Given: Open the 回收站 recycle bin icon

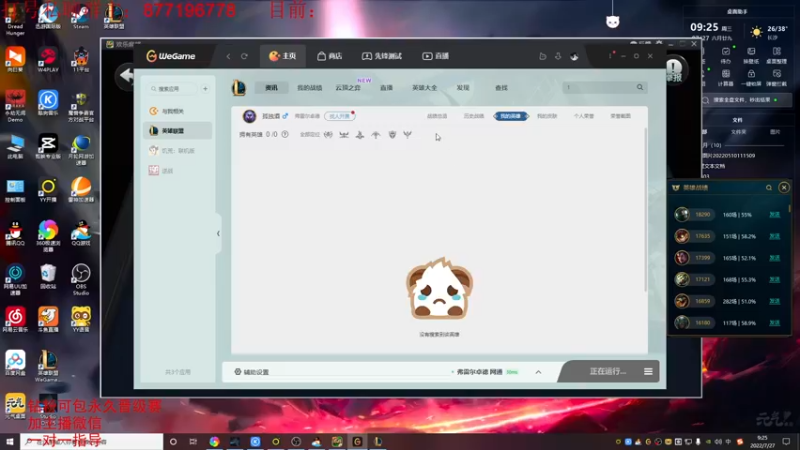Looking at the screenshot, I should [x=48, y=277].
